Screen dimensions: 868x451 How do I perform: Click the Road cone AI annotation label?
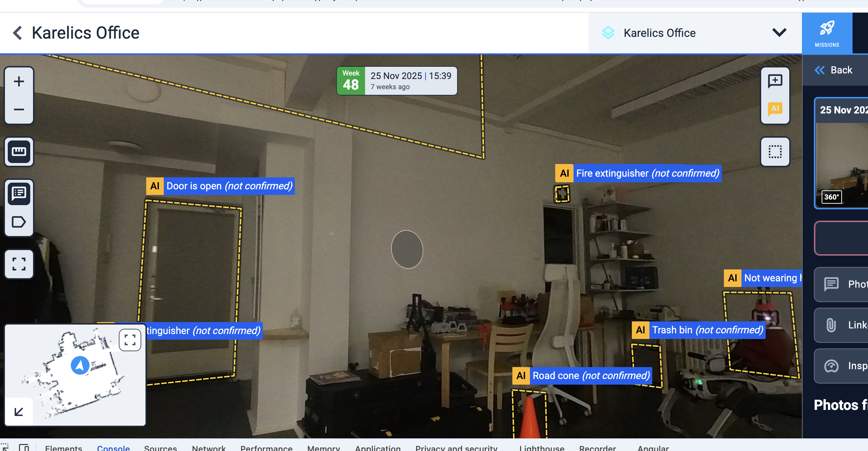pyautogui.click(x=582, y=376)
